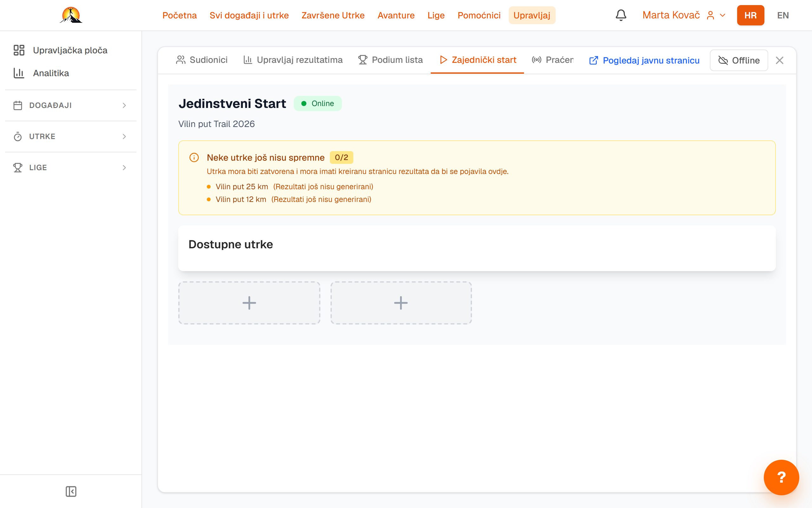The height and width of the screenshot is (508, 812).
Task: Select the Zajednički start tab
Action: (477, 60)
